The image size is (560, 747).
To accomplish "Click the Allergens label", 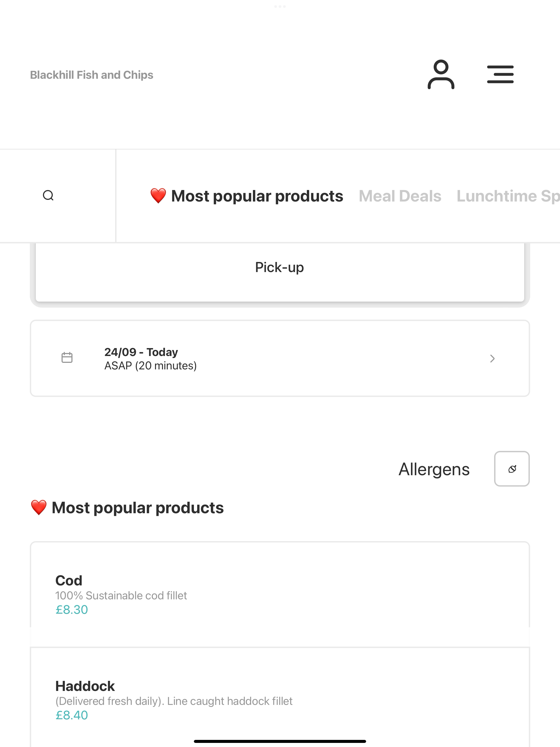I will (434, 469).
